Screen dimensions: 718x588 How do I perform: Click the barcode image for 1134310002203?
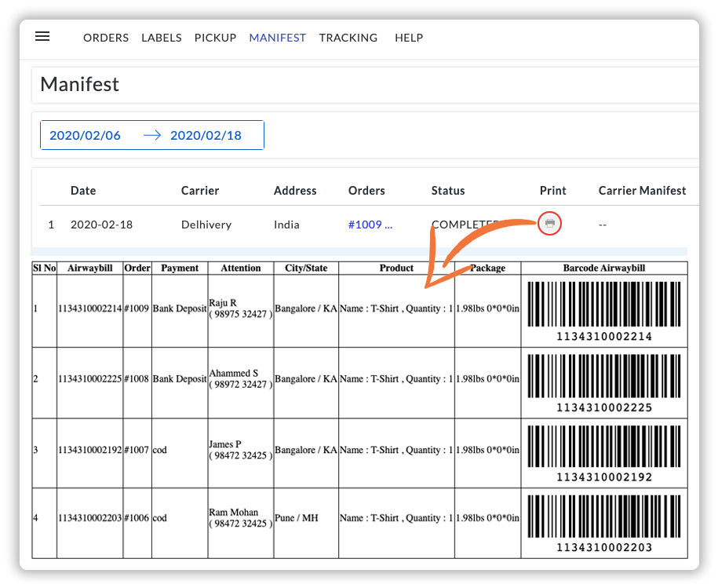[604, 516]
